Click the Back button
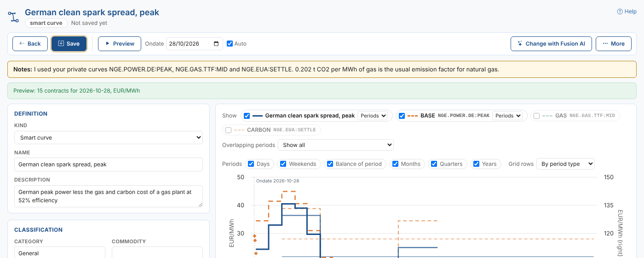This screenshot has height=258, width=644. (30, 44)
